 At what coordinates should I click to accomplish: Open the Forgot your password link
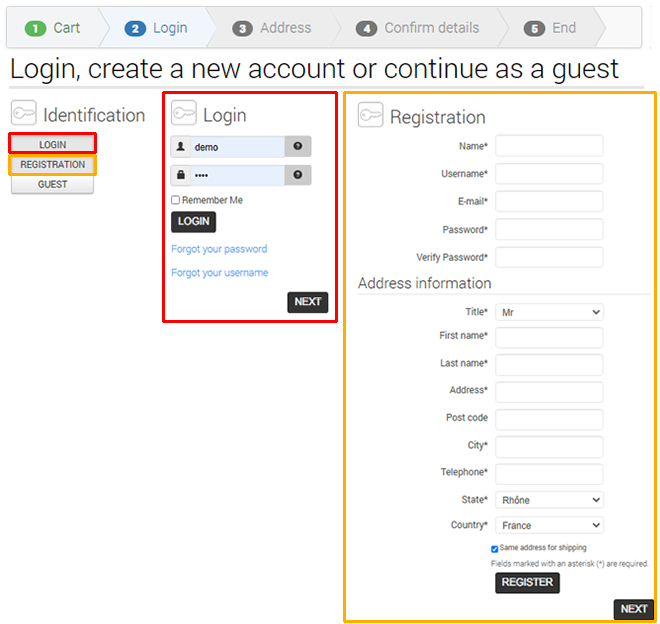pos(219,249)
